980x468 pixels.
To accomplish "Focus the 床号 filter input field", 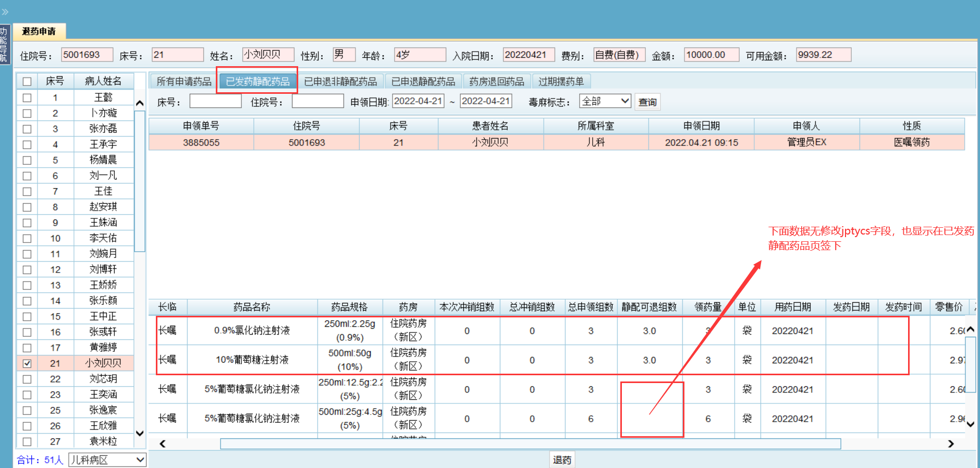I will (215, 101).
